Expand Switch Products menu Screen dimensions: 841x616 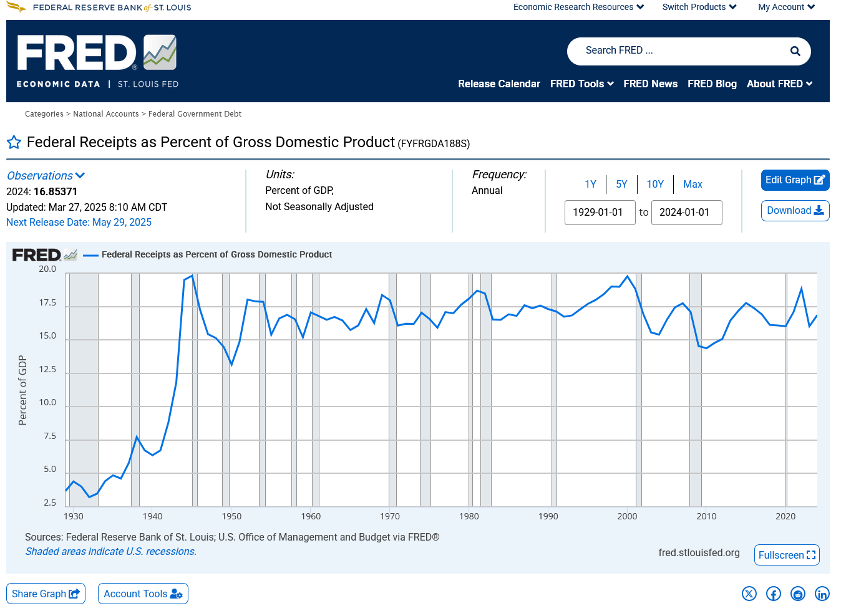coord(699,7)
